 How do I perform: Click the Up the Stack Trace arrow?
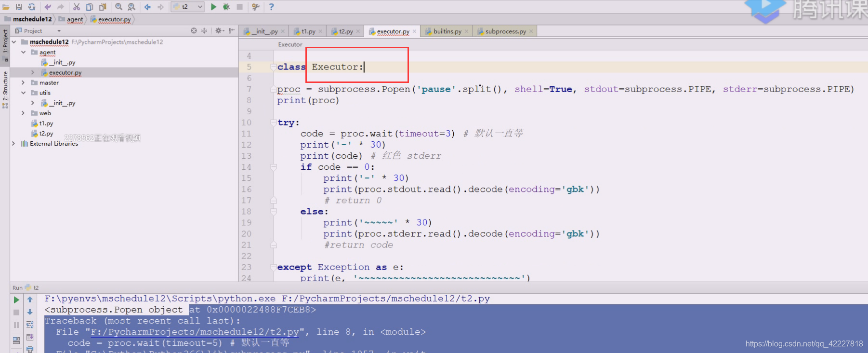point(30,300)
